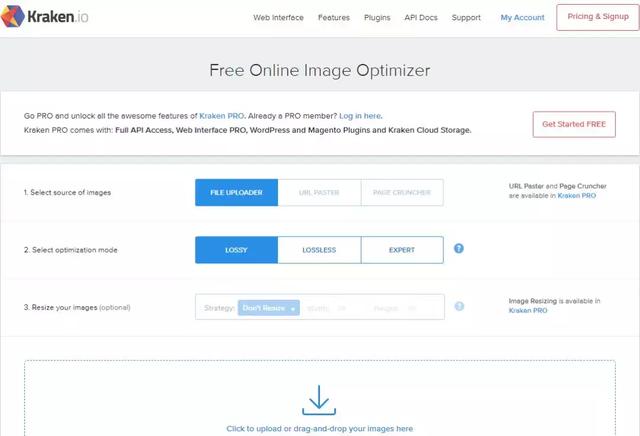Click the Log in here link
Image resolution: width=640 pixels, height=436 pixels.
[360, 116]
